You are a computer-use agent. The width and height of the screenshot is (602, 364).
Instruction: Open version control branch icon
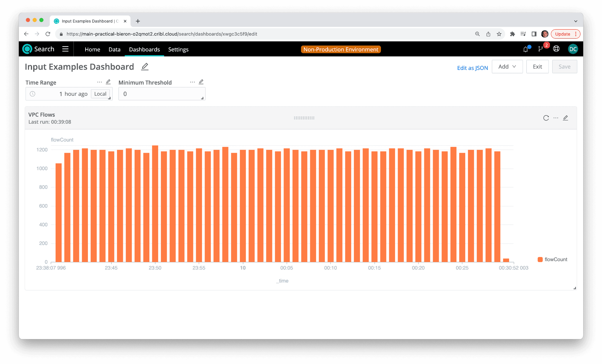540,49
